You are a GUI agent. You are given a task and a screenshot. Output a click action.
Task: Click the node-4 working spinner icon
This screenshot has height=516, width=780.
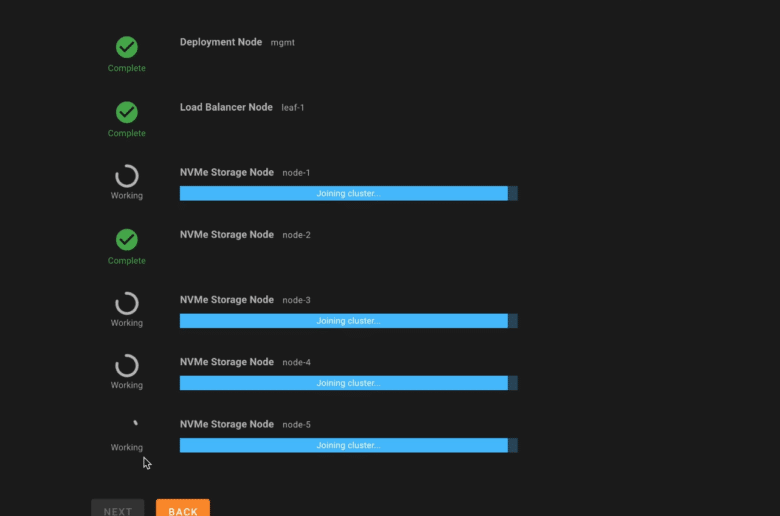127,365
